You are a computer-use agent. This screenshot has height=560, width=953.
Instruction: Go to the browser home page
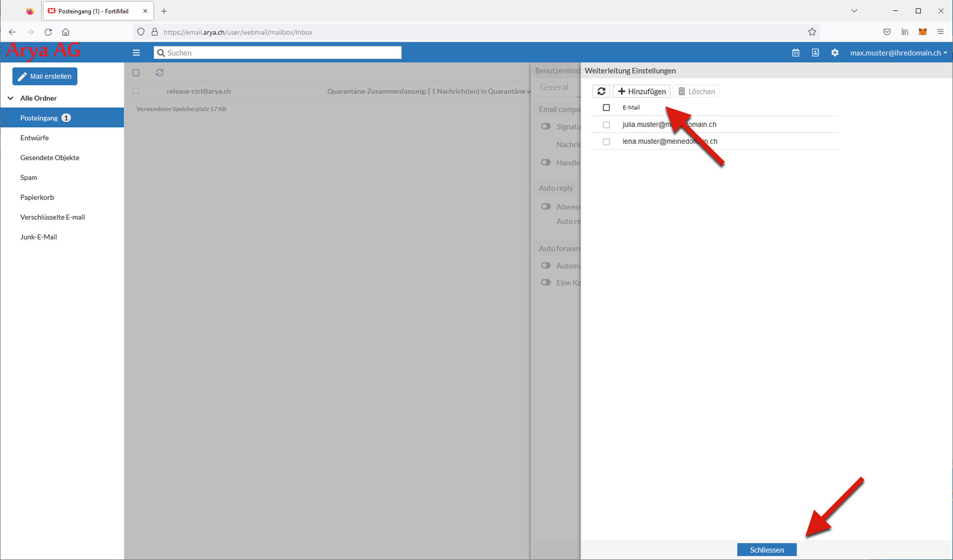click(66, 32)
